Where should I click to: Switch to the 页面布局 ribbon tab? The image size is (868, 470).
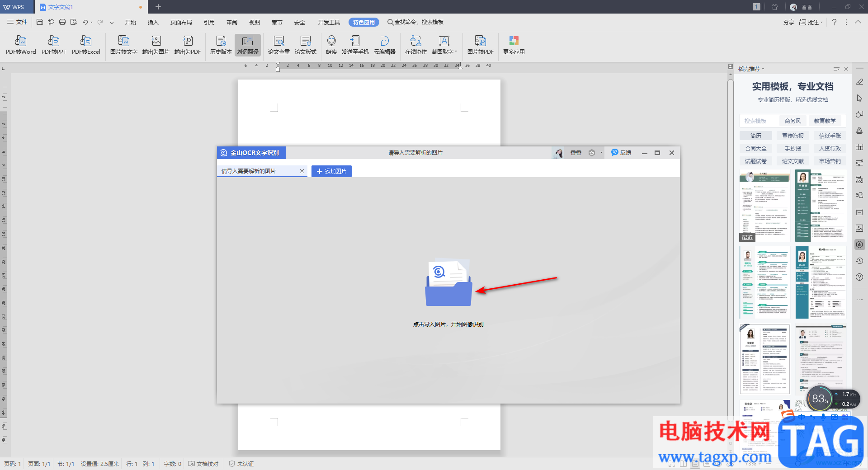(x=181, y=22)
